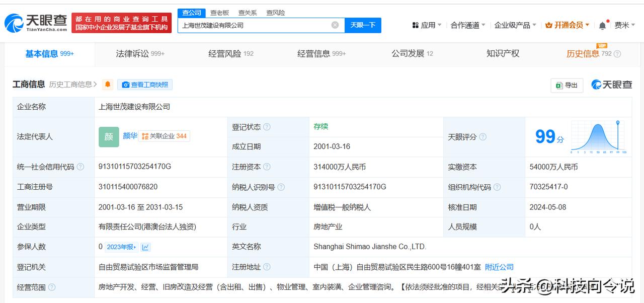Click the 有限责任公司(港澳台法人独资) company type
Image resolution: width=644 pixels, height=303 pixels.
coord(147,227)
